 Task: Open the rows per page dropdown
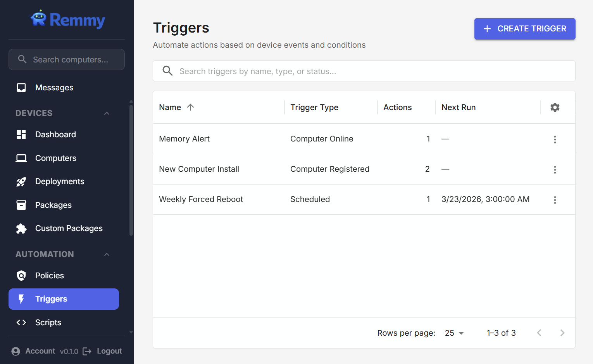coord(454,333)
